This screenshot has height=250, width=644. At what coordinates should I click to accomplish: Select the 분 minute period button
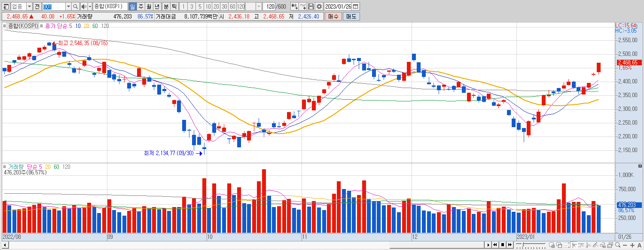(166, 6)
